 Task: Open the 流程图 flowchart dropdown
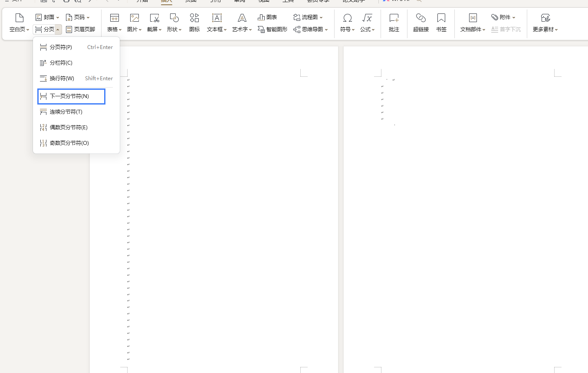pyautogui.click(x=308, y=17)
